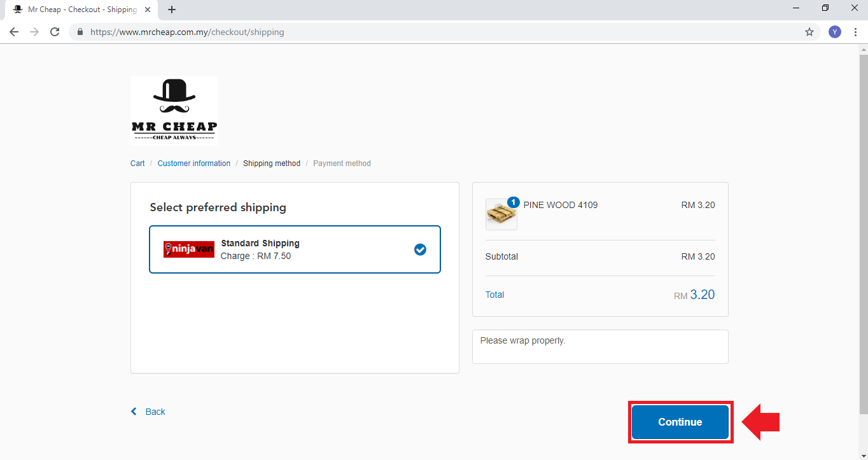Open Chrome three-dot menu

(855, 32)
